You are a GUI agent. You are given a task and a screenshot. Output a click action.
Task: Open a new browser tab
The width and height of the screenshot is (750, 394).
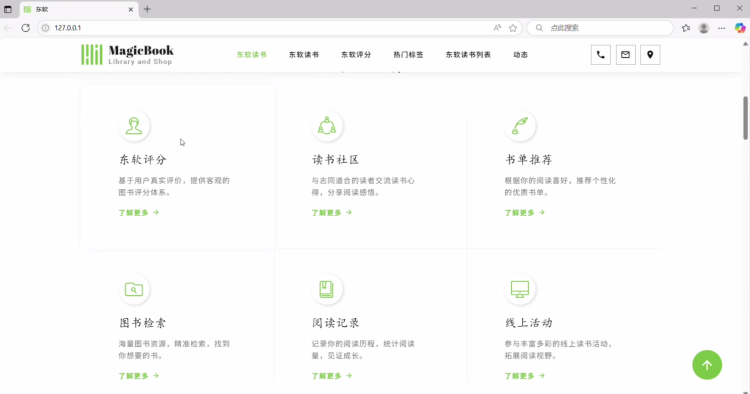coord(147,9)
